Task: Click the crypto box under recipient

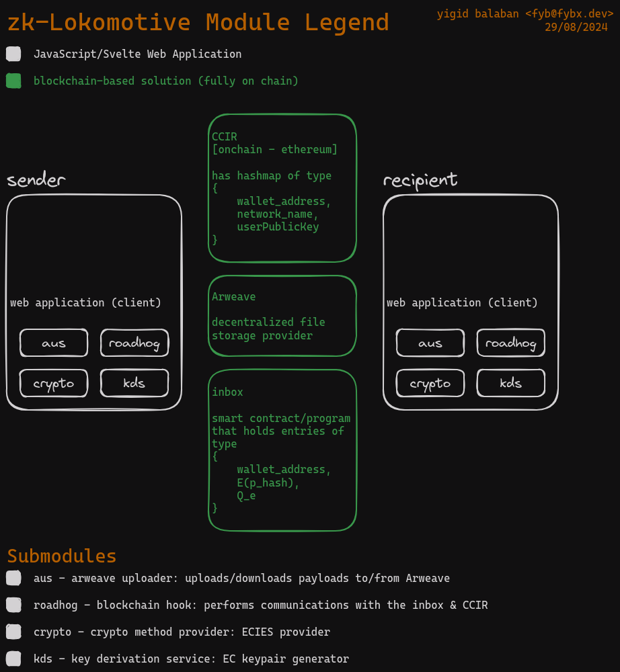Action: tap(430, 383)
